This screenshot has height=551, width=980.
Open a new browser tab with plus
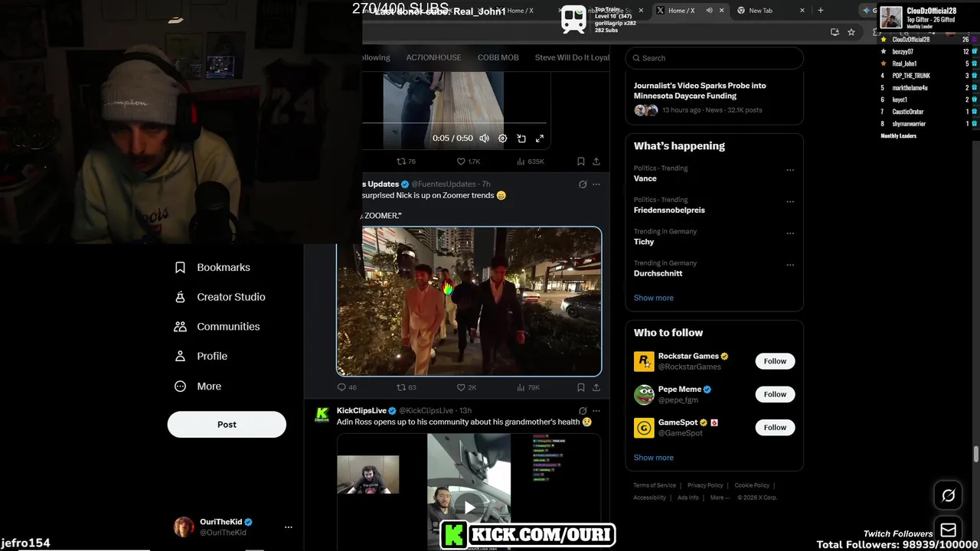(x=821, y=11)
